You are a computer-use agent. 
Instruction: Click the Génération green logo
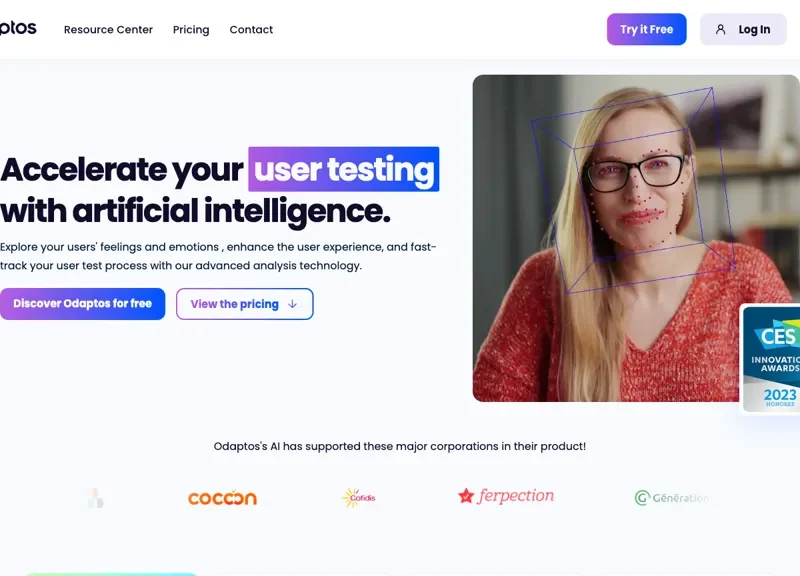(671, 497)
